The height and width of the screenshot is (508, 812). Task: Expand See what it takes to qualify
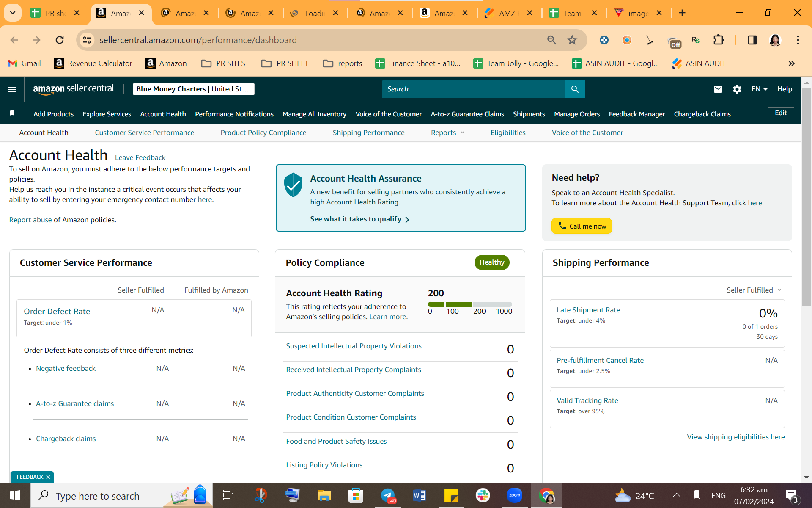click(x=359, y=219)
